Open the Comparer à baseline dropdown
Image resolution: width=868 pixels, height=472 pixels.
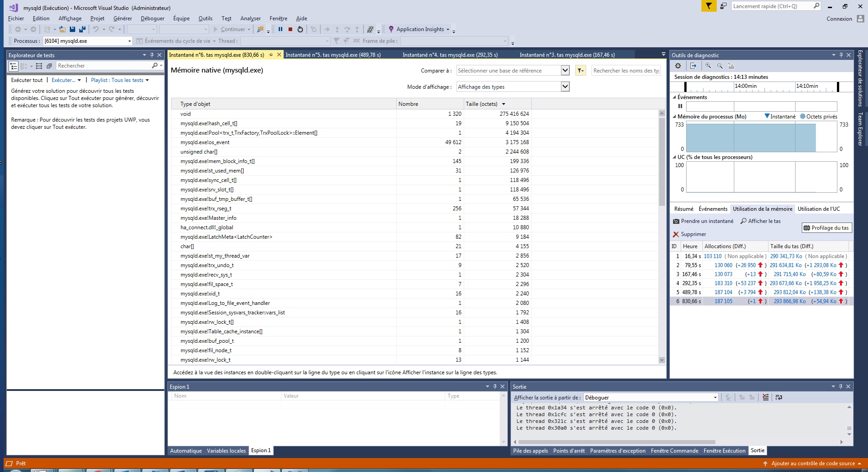[x=565, y=71]
